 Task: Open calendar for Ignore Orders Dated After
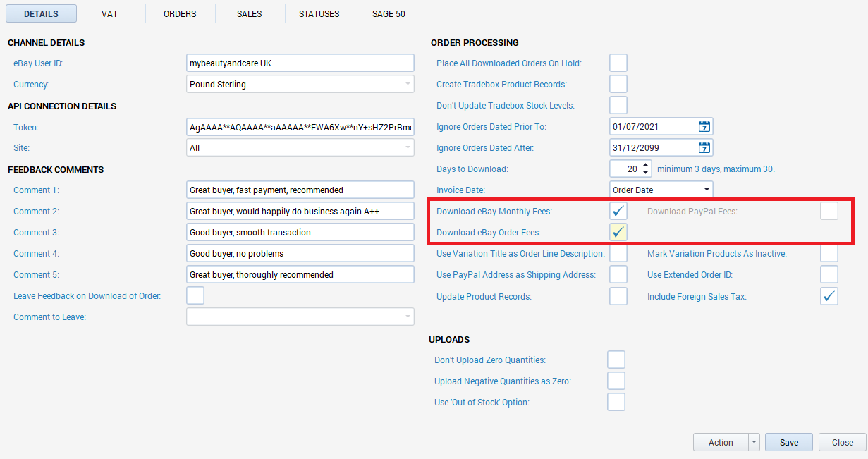[704, 148]
